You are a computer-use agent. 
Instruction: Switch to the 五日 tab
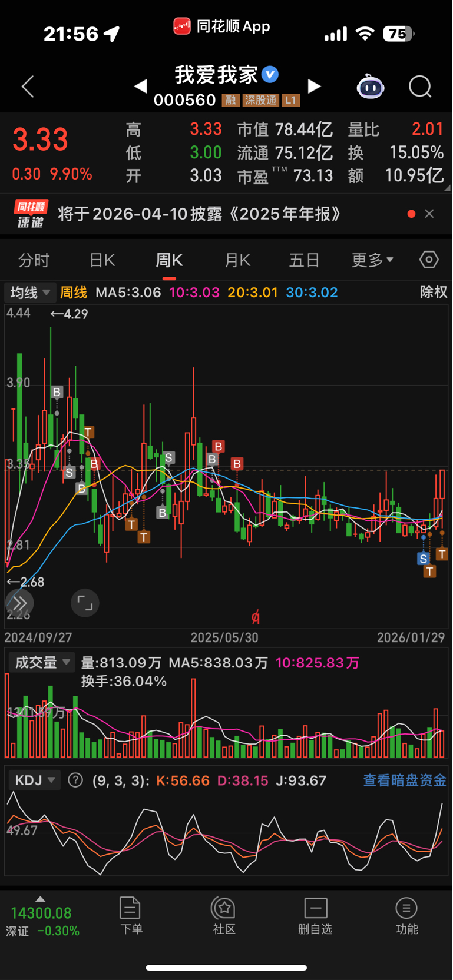click(304, 260)
